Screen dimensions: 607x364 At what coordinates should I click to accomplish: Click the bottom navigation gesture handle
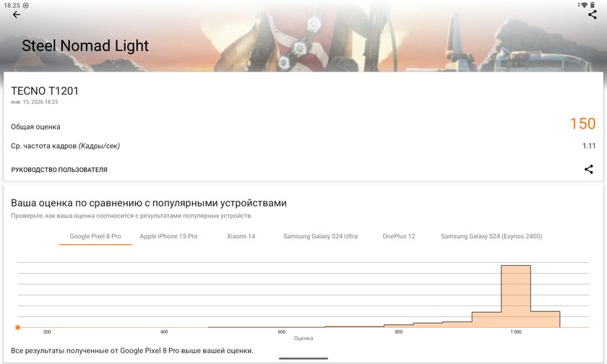coord(303,358)
